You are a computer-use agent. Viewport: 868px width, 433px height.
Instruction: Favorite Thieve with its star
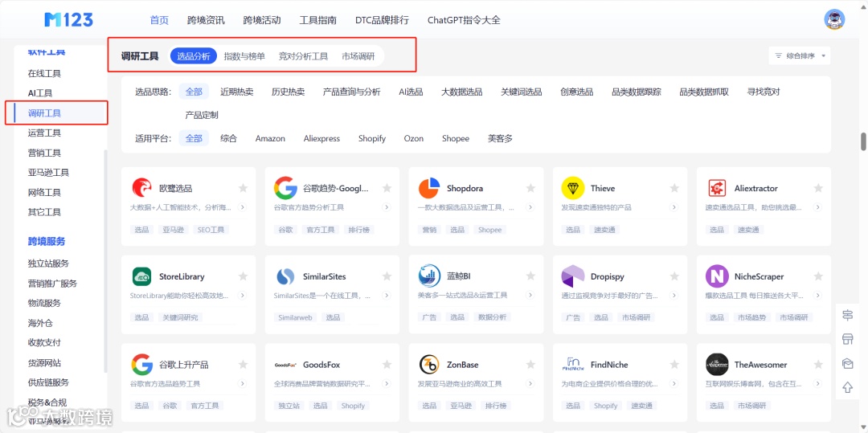(674, 189)
